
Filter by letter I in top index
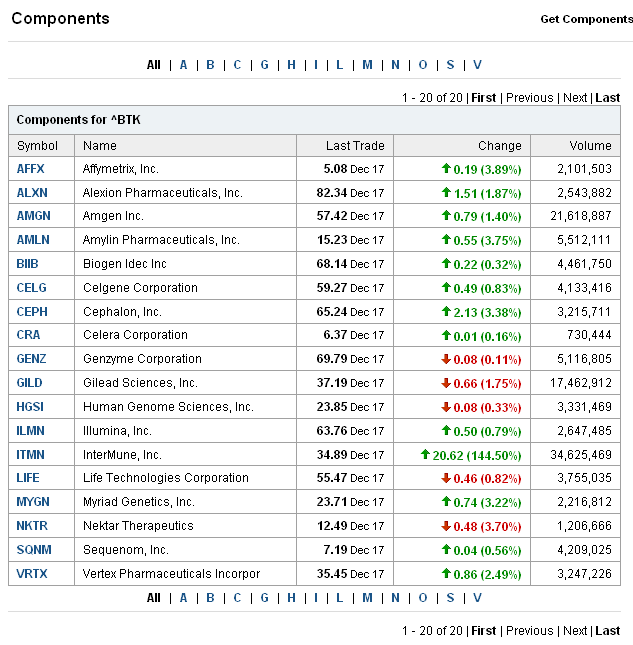(x=316, y=65)
